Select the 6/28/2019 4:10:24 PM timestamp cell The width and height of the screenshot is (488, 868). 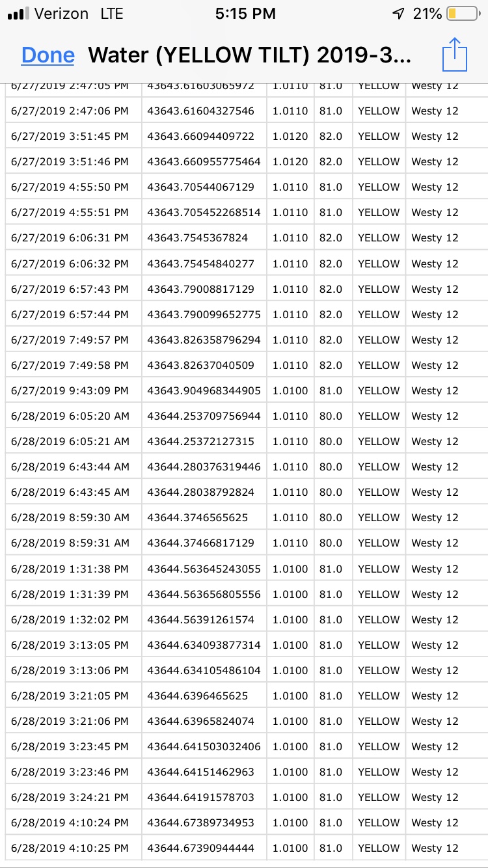pos(74,823)
